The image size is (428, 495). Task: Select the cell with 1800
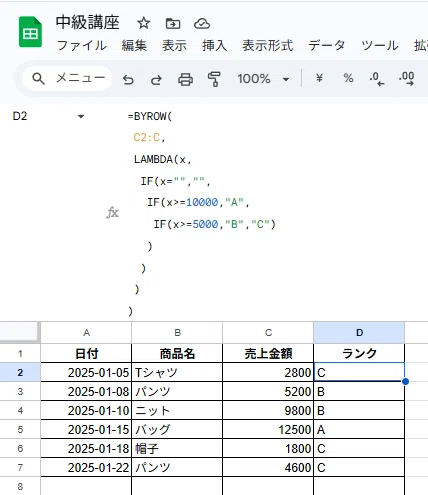click(268, 448)
